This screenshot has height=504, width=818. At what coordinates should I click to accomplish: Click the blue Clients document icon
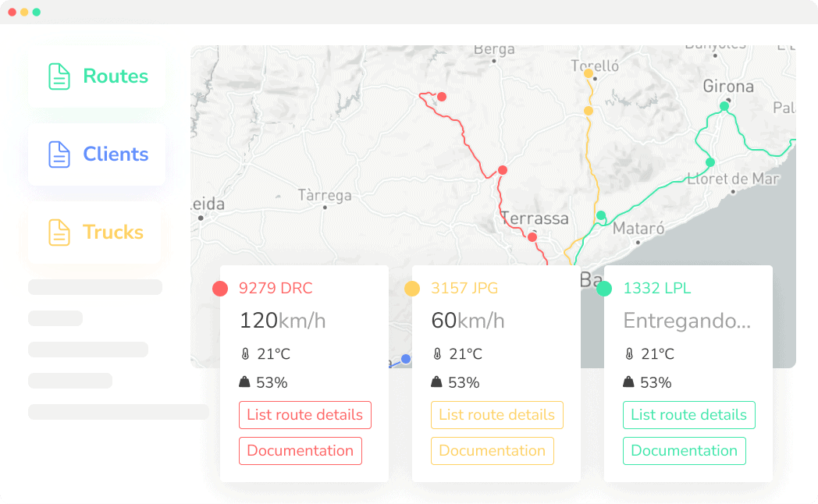coord(59,154)
